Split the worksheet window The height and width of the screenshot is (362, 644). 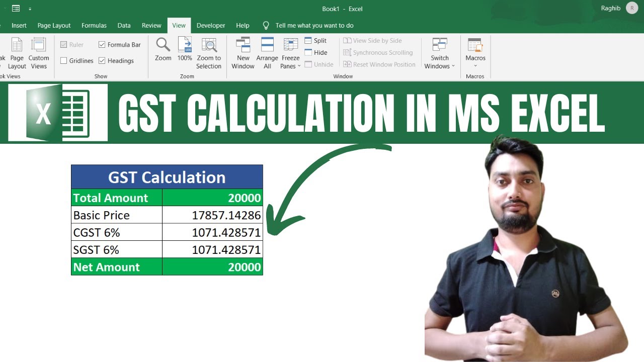(x=316, y=41)
